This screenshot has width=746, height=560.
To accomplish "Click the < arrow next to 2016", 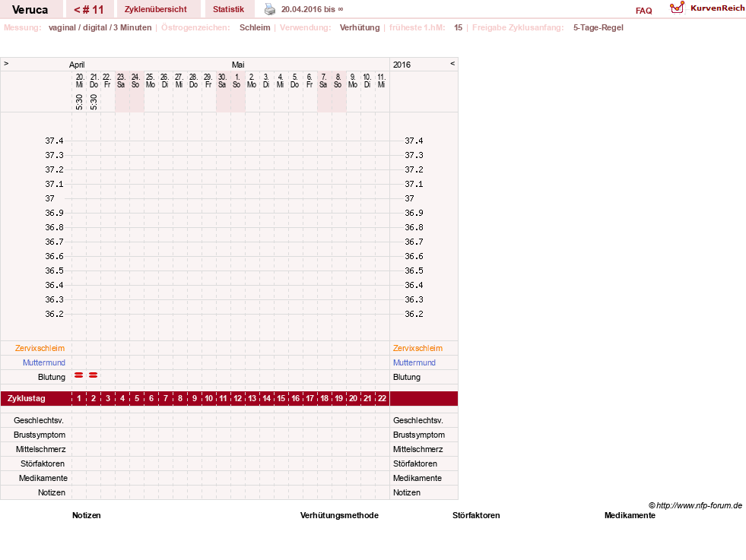I will click(452, 63).
